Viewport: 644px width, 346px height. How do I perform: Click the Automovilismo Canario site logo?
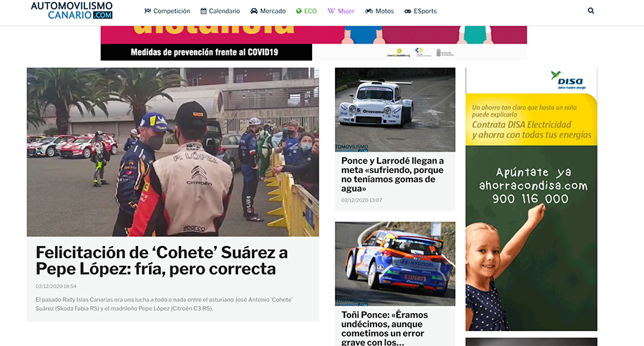72,10
